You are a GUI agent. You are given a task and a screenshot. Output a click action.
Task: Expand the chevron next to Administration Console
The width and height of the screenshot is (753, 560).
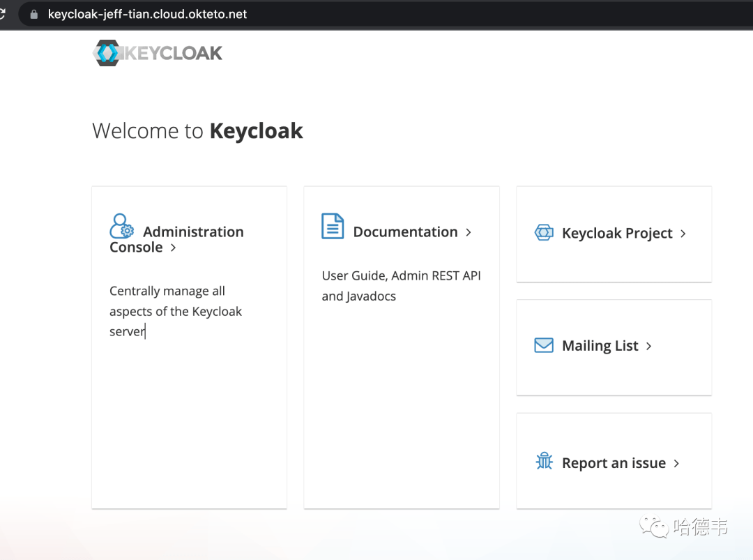(172, 247)
